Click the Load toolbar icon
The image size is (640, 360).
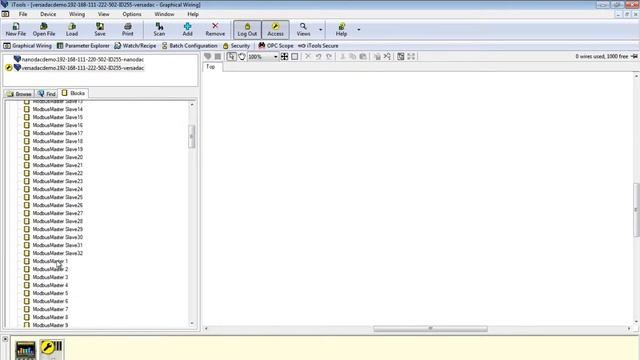tap(72, 29)
